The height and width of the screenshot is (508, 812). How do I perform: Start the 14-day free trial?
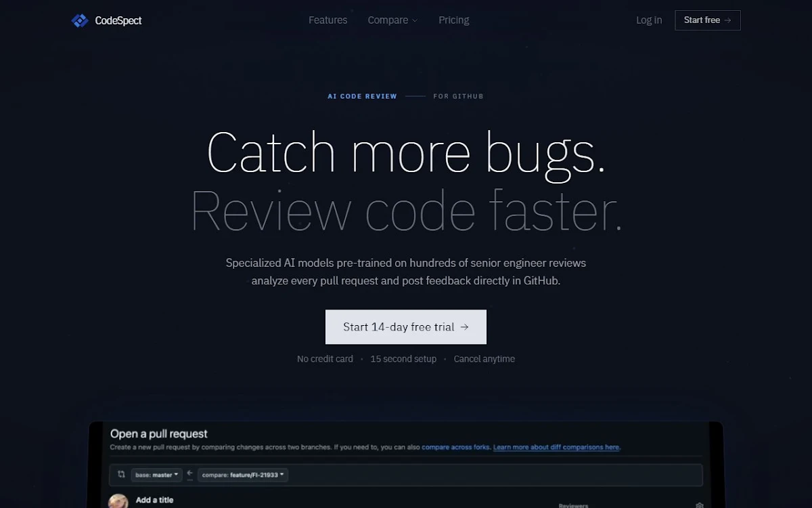[x=406, y=327]
